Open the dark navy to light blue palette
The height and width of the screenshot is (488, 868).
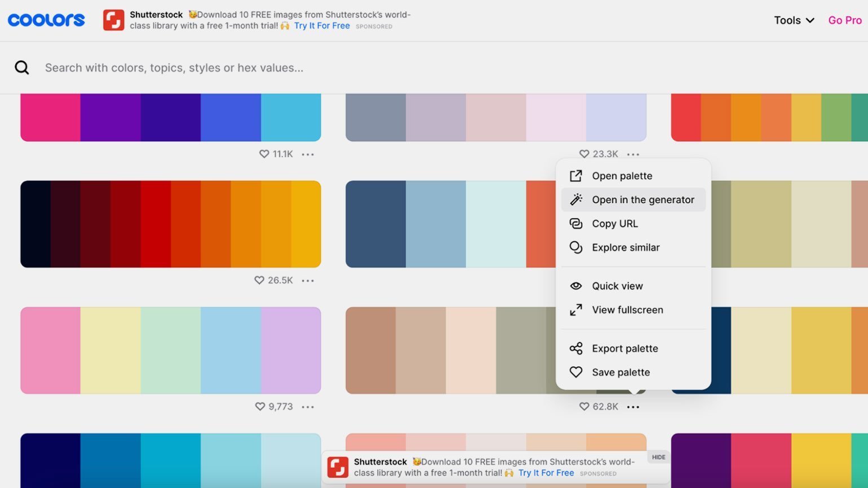[171, 460]
